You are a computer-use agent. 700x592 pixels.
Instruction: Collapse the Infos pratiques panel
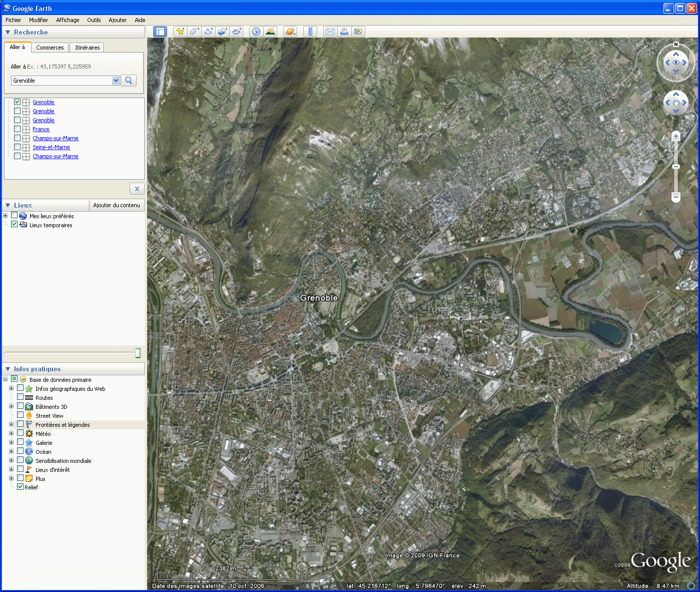(x=8, y=369)
